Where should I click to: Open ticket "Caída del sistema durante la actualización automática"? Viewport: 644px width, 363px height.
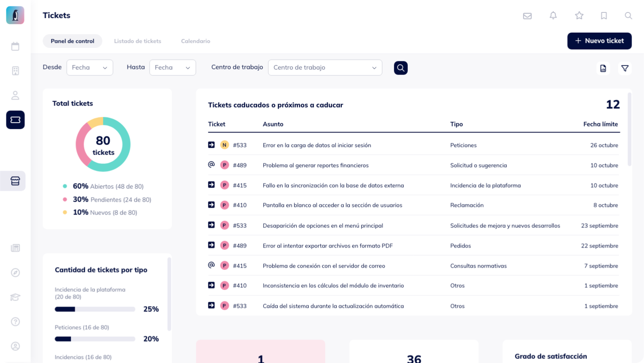click(x=333, y=306)
